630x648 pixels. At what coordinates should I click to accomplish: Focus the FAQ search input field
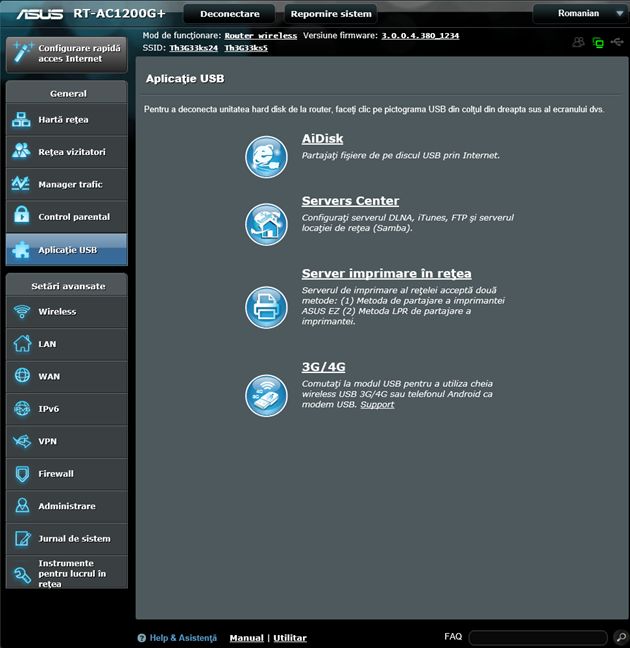pyautogui.click(x=537, y=637)
